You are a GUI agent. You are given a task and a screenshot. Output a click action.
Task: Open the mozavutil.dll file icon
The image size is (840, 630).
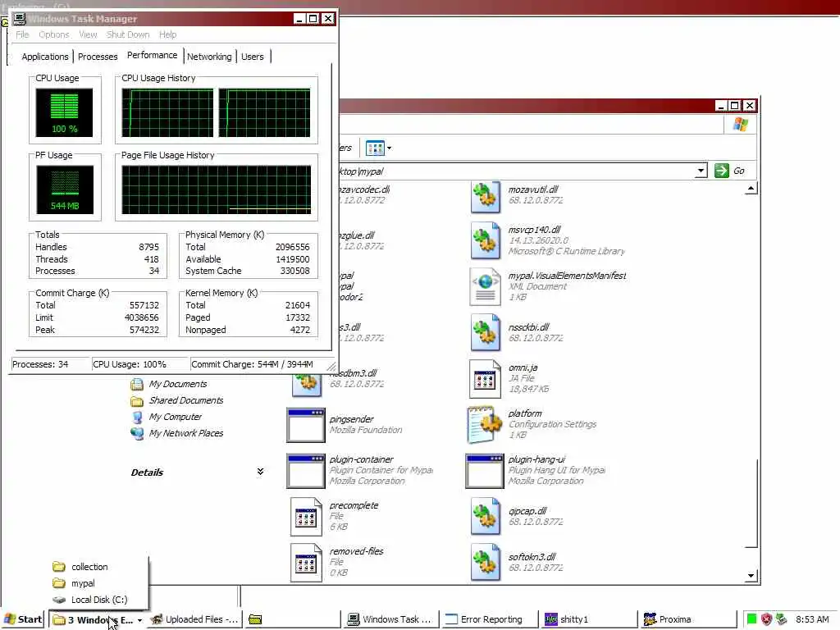tap(486, 197)
